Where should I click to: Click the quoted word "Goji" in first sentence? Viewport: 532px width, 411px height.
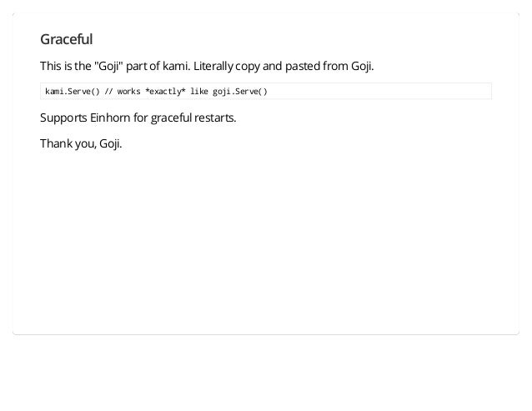tap(108, 66)
